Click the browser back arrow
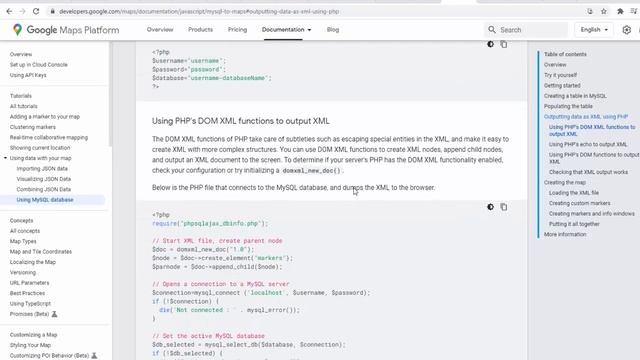 tap(9, 11)
